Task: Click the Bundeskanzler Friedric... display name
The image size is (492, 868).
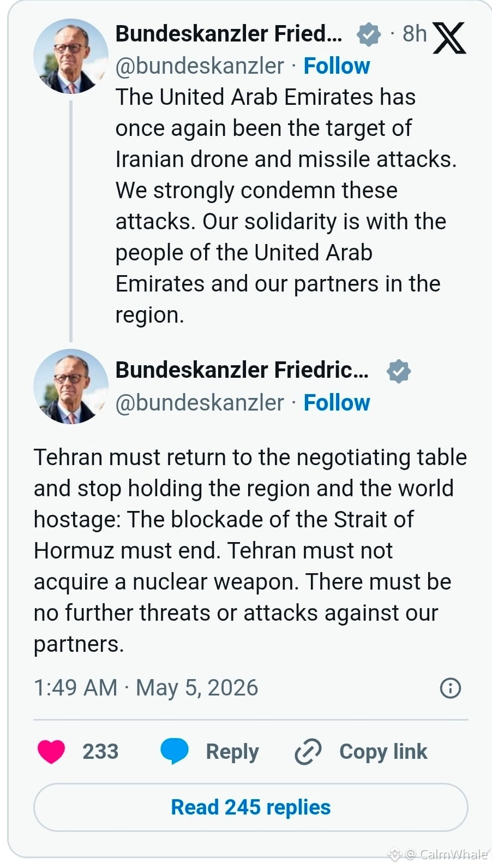Action: coord(242,370)
